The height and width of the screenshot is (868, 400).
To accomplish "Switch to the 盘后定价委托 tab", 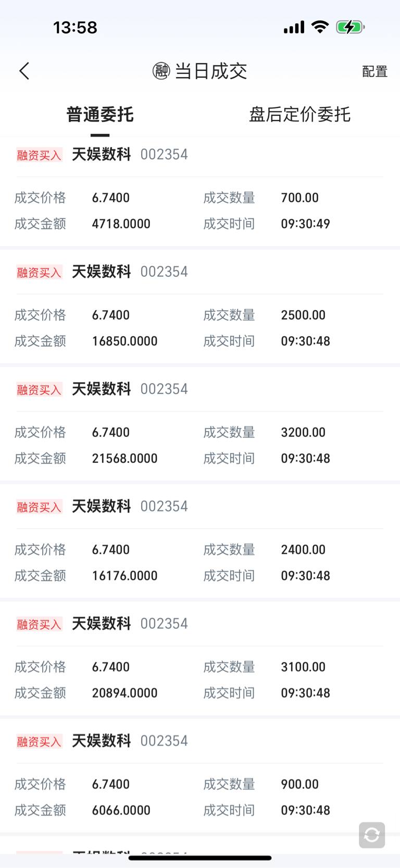I will click(299, 115).
